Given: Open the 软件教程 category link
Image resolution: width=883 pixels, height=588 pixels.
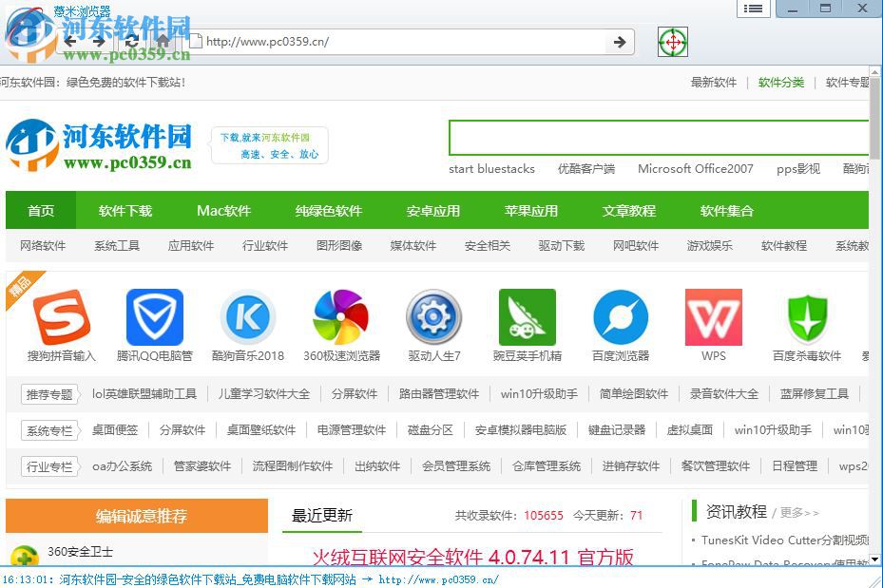Looking at the screenshot, I should click(784, 245).
